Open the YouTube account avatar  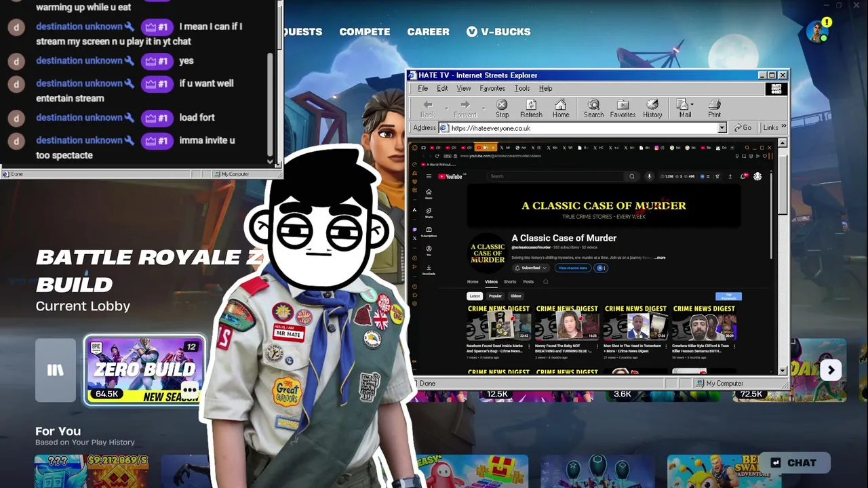point(757,176)
